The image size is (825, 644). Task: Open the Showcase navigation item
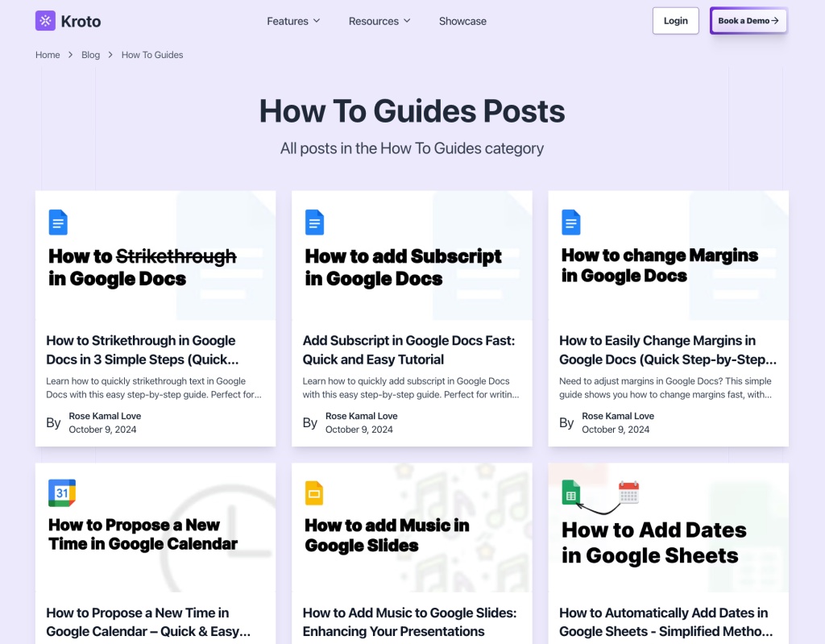[462, 21]
